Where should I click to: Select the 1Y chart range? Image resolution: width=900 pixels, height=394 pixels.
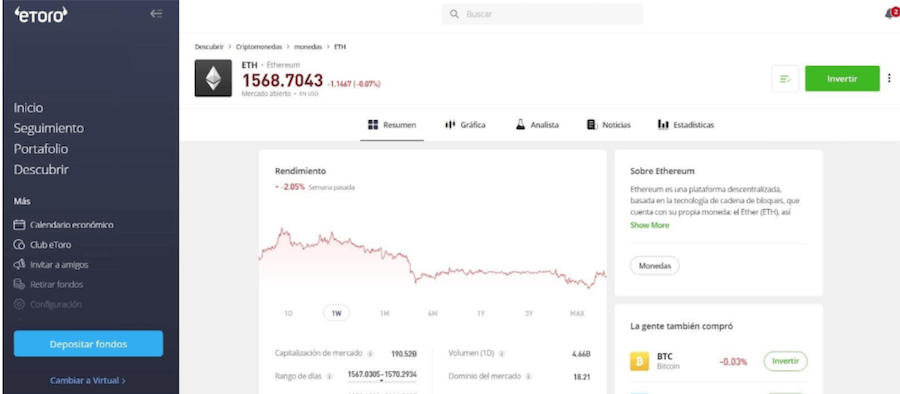coord(481,314)
